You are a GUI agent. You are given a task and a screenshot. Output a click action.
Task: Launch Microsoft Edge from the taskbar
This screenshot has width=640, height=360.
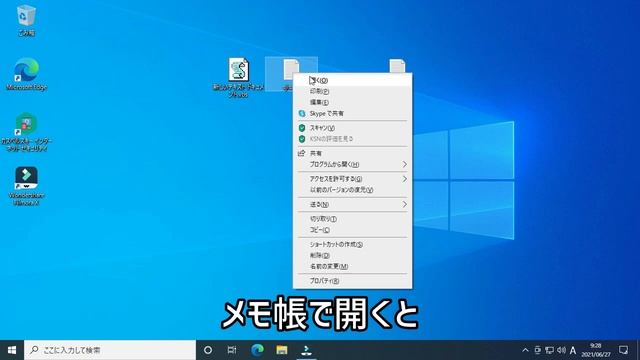257,350
